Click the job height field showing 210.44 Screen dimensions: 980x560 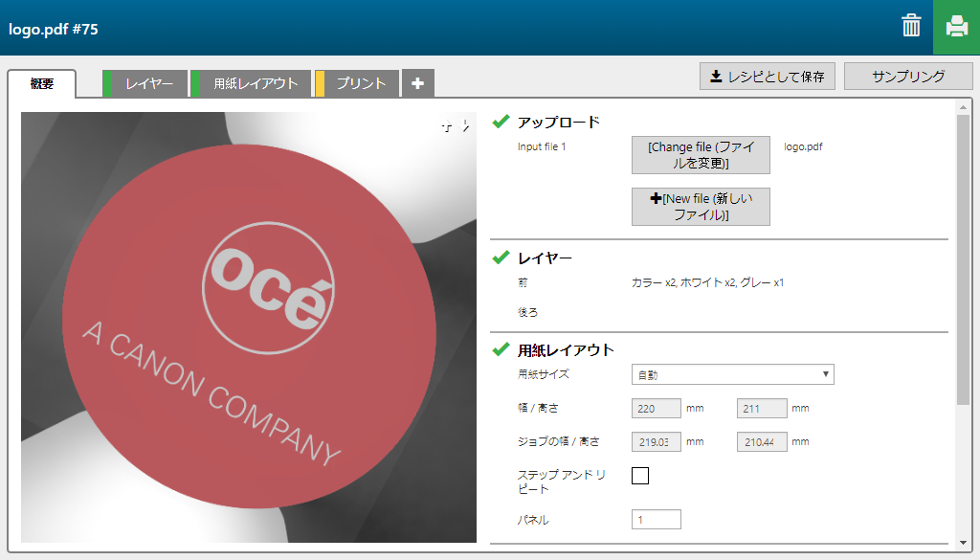tap(762, 442)
